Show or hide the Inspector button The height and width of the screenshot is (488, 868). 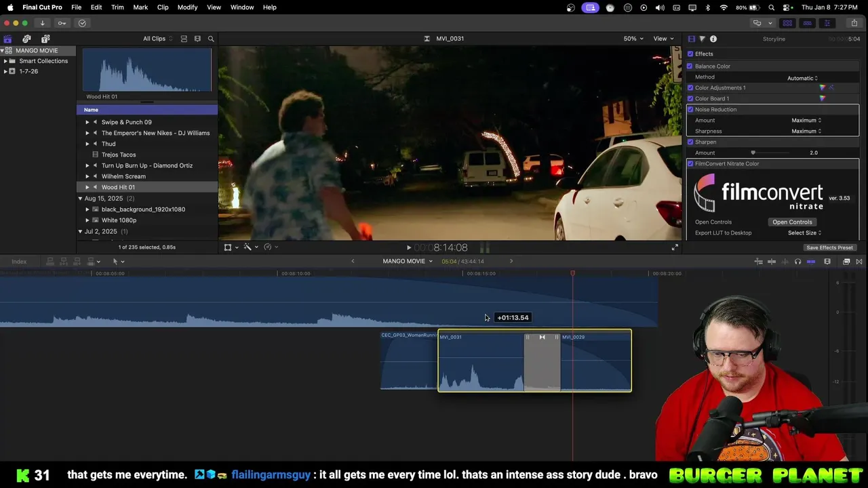click(x=827, y=23)
